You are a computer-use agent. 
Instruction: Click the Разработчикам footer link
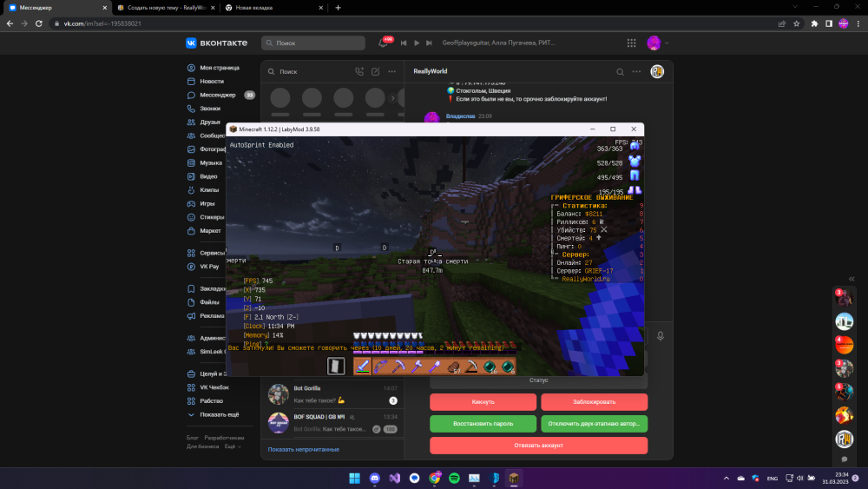[x=224, y=438]
